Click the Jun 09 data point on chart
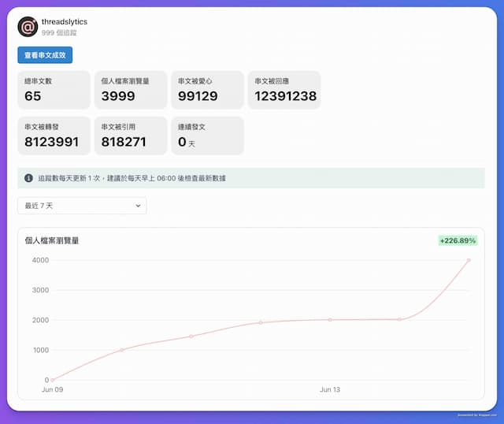This screenshot has height=424, width=504. [52, 380]
